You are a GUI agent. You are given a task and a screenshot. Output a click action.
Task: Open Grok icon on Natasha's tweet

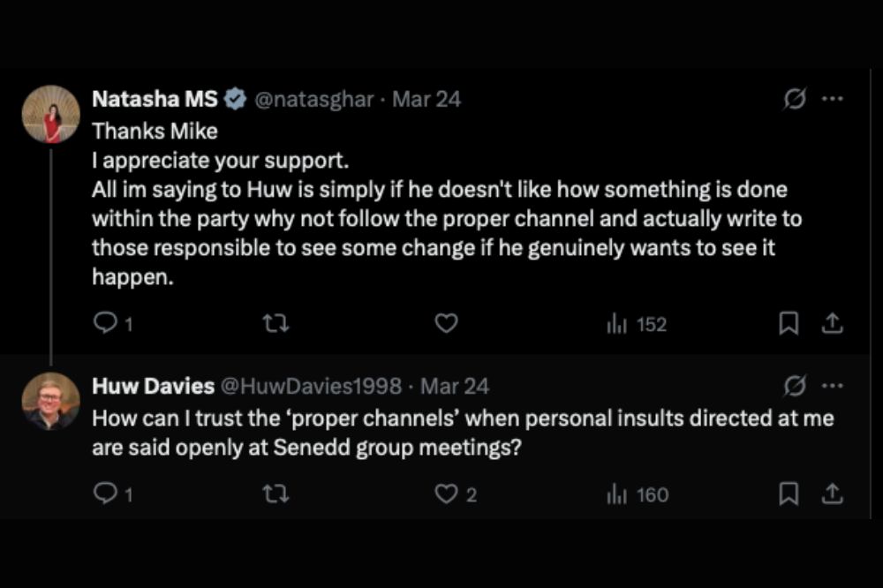795,100
